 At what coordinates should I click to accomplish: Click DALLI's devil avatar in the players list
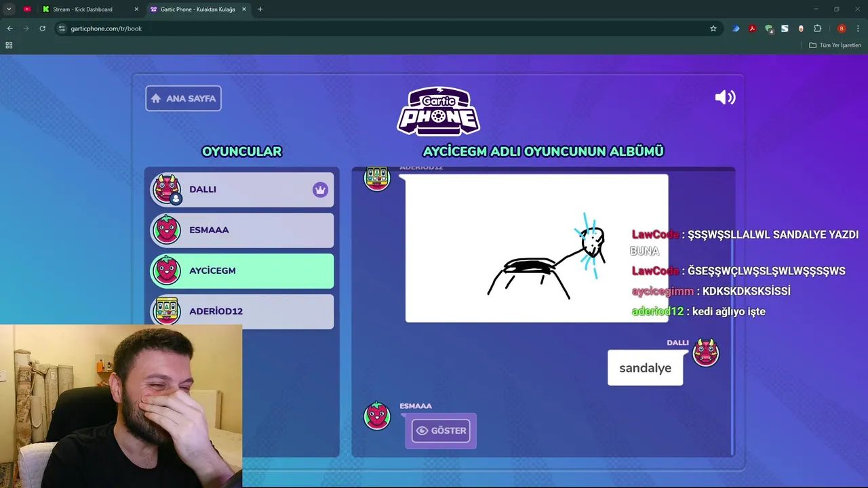(167, 189)
